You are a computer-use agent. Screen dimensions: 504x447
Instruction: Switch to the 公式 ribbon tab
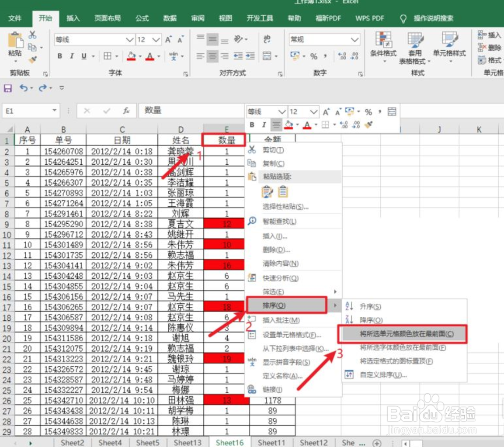point(142,18)
